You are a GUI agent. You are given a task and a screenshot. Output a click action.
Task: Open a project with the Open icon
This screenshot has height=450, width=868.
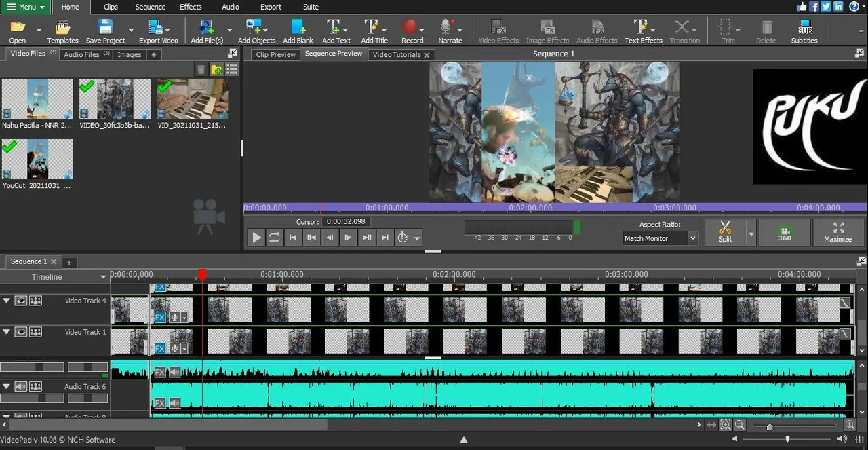(x=18, y=31)
